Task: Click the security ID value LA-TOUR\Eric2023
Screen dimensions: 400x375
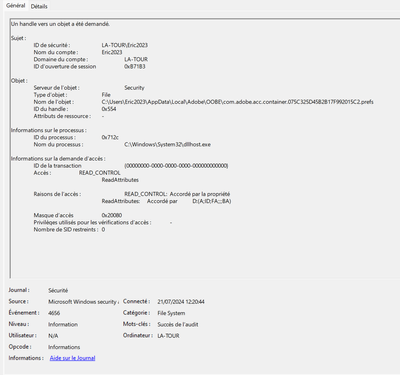Action: 125,45
